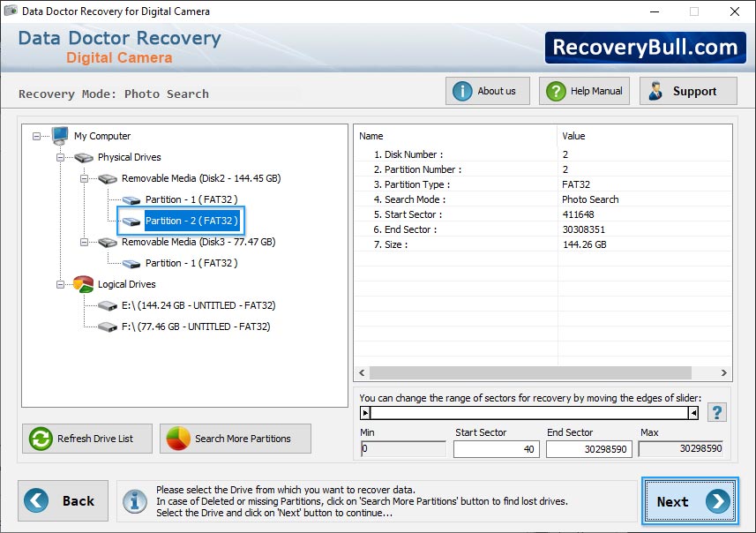Click the Start Sector input field
Screen dimensions: 756x533
[x=496, y=448]
